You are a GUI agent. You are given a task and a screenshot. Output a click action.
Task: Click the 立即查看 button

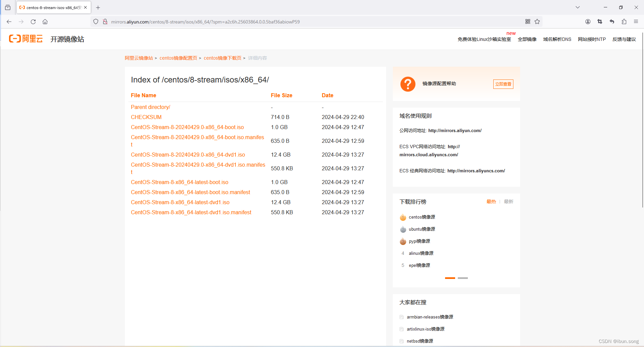[503, 84]
